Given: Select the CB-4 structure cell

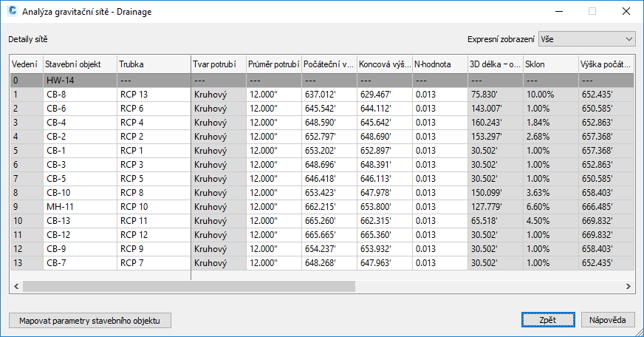Looking at the screenshot, I should coord(80,123).
